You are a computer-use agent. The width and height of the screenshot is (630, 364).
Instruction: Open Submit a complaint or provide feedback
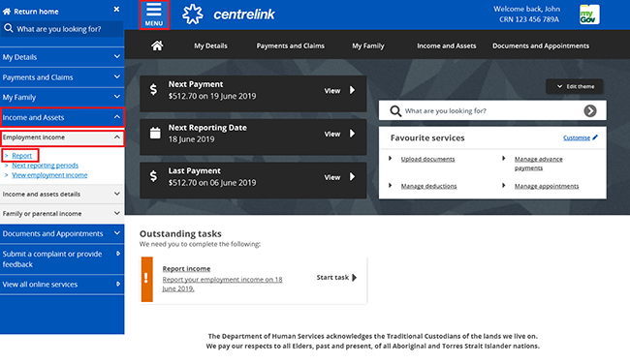pos(62,258)
